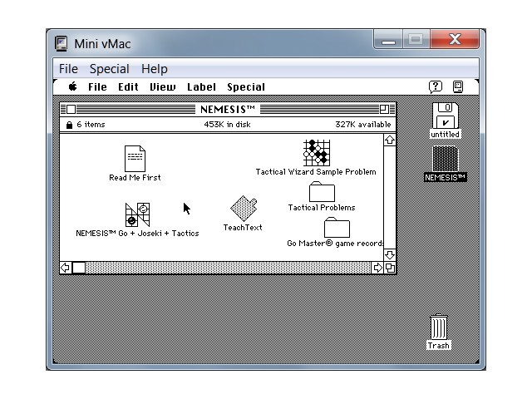Open the Balloon Help question mark menu

point(436,86)
